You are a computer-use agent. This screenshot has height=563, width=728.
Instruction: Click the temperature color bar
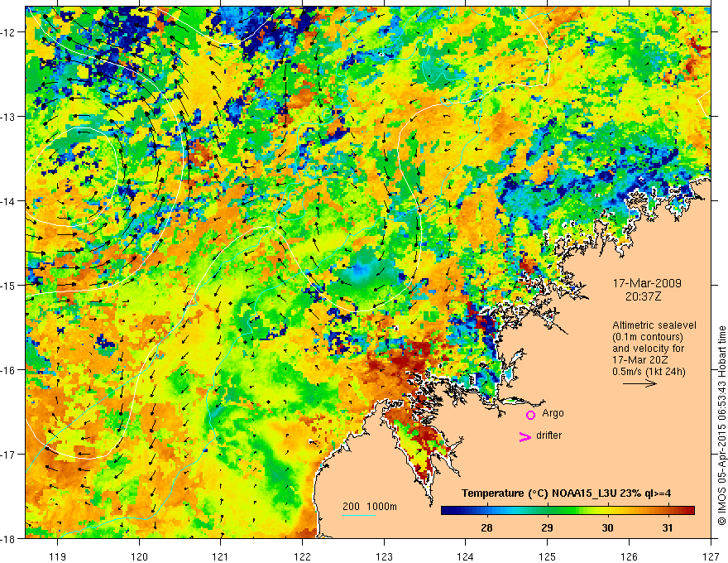568,510
